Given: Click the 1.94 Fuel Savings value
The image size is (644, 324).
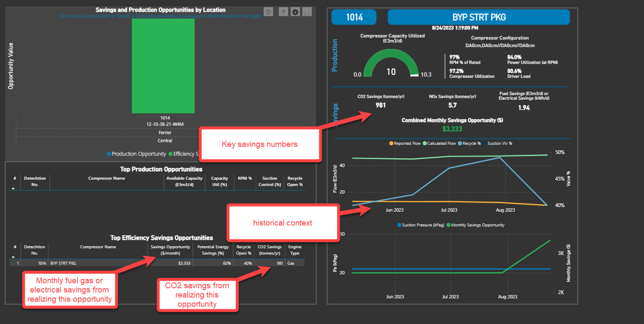Looking at the screenshot, I should [524, 108].
